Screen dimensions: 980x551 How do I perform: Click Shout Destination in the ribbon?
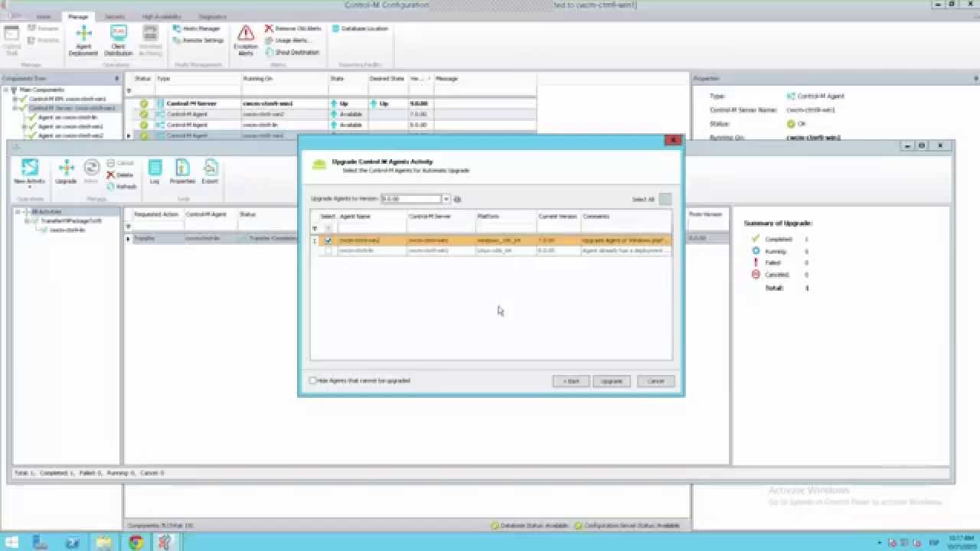click(x=292, y=52)
